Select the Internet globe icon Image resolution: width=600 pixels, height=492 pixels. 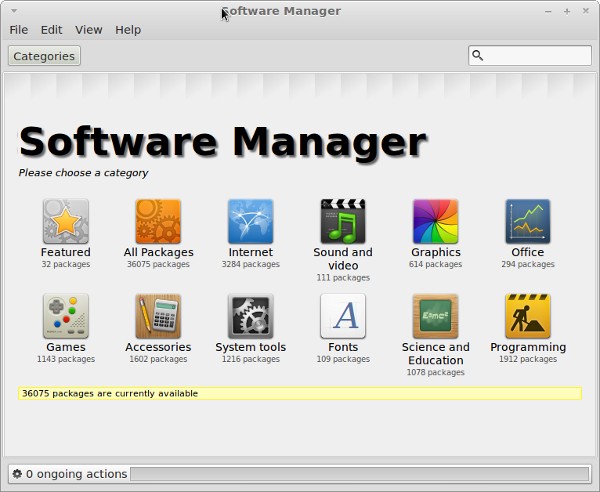pyautogui.click(x=250, y=221)
